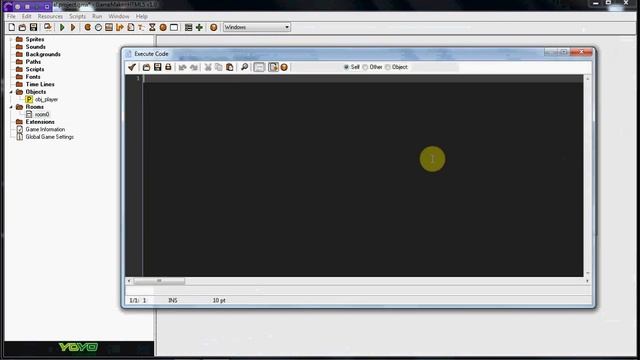Screen dimensions: 640x360
Task: Open the Resources menu
Action: click(x=50, y=16)
